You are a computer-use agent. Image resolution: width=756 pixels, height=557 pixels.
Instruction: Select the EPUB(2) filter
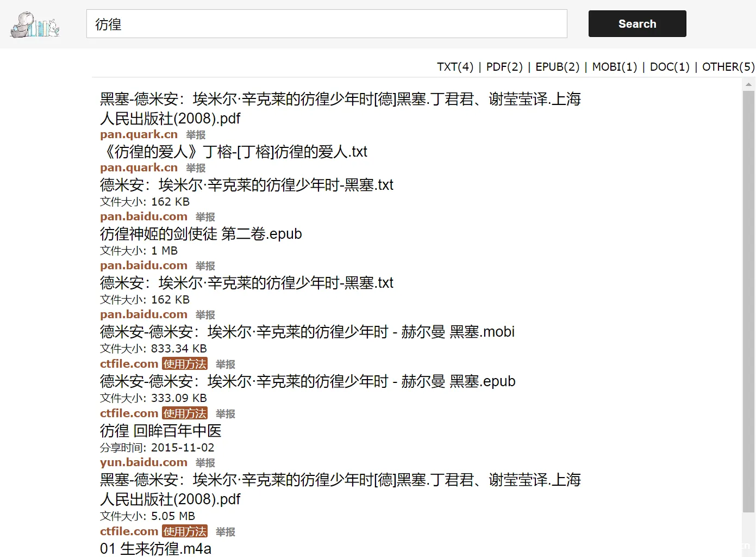point(557,67)
